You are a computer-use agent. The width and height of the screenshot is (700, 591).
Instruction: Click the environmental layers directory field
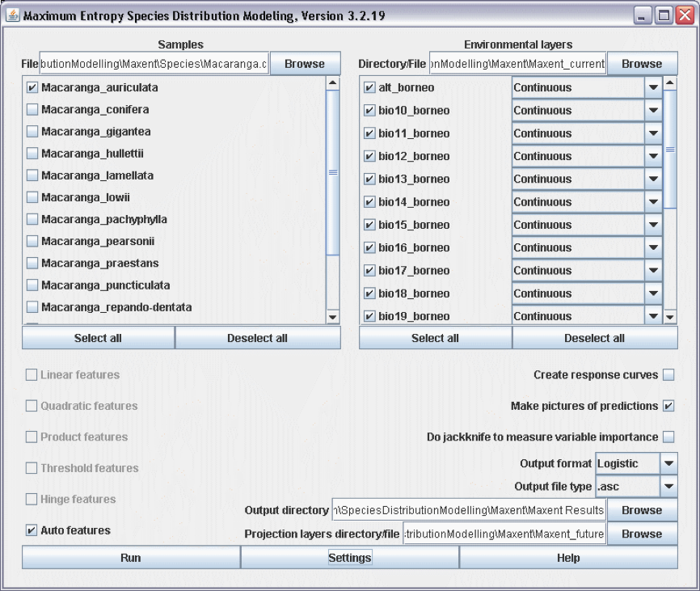tap(517, 64)
